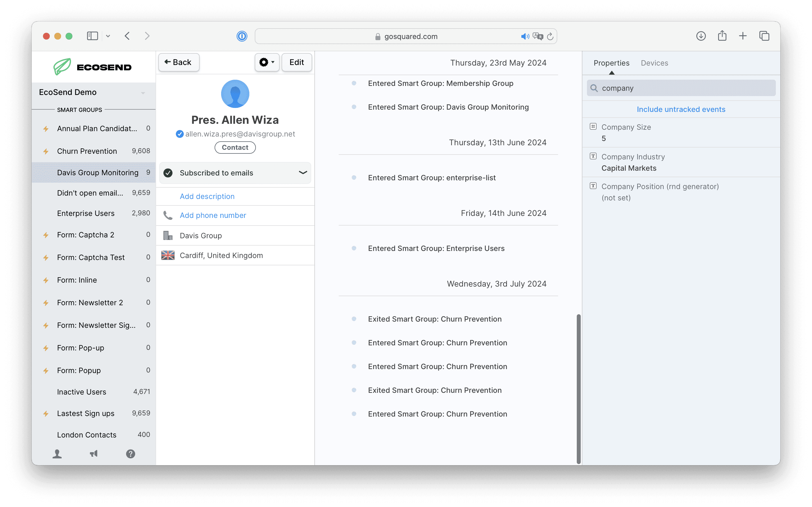
Task: Open the sidebar options chevron in Safari toolbar
Action: click(x=108, y=36)
